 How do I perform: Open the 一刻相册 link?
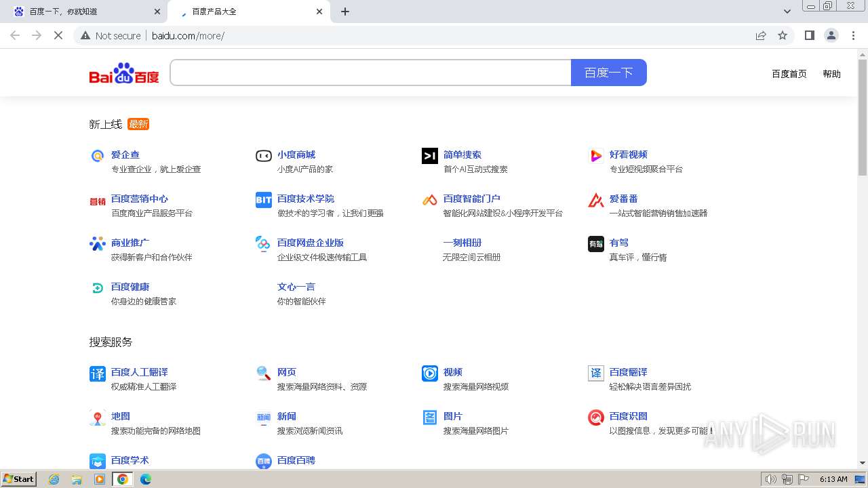[x=462, y=243]
